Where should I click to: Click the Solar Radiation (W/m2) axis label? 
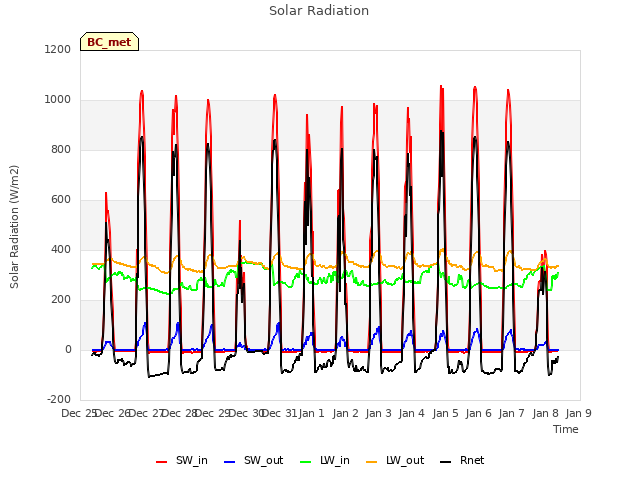coord(14,227)
